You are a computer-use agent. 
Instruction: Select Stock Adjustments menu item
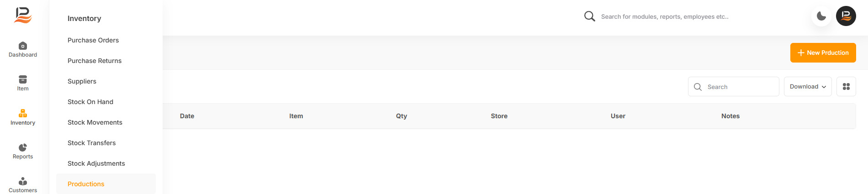pyautogui.click(x=96, y=163)
